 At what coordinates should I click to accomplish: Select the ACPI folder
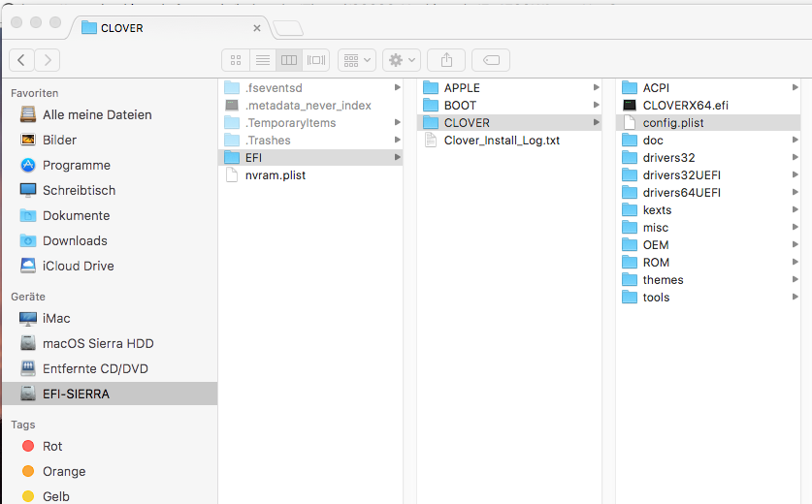708,88
